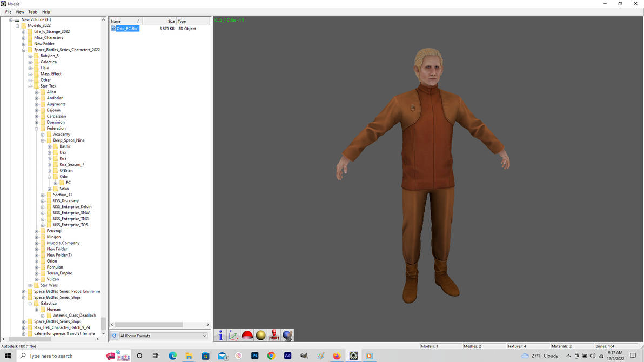Screen dimensions: 644x362
Task: Open Instagram from the taskbar
Action: point(238,356)
